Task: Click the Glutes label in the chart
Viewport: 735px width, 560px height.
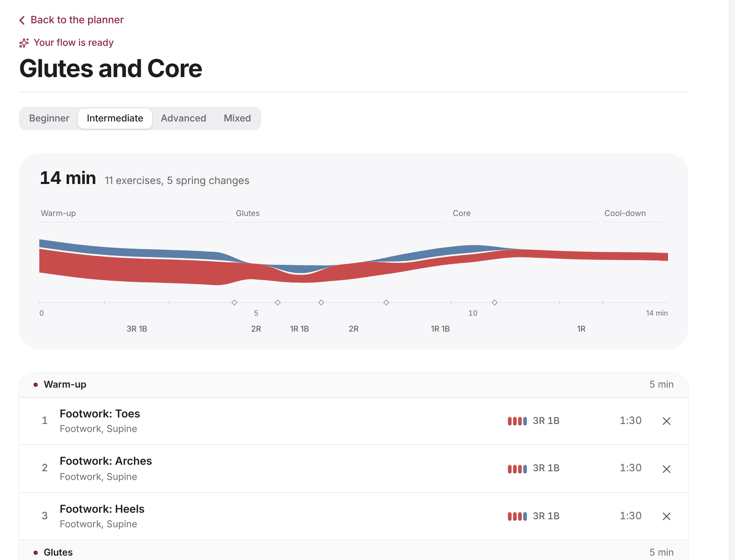Action: point(247,213)
